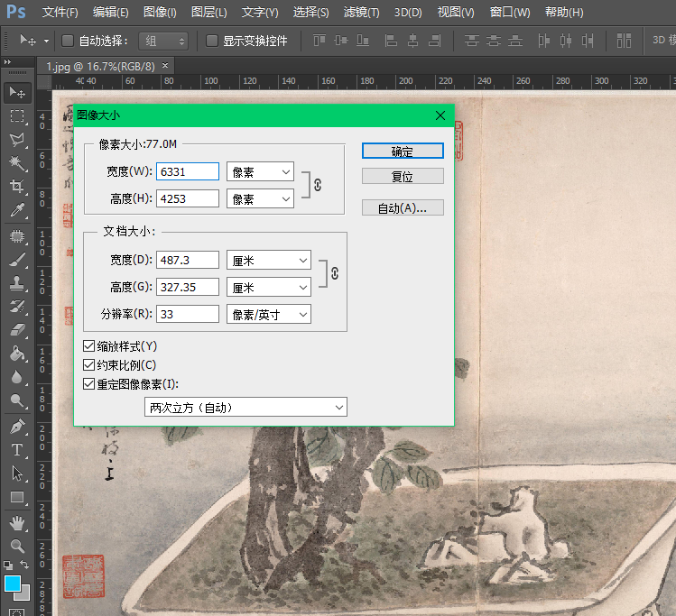Toggle document size constrain link icon
The height and width of the screenshot is (616, 676).
[335, 273]
